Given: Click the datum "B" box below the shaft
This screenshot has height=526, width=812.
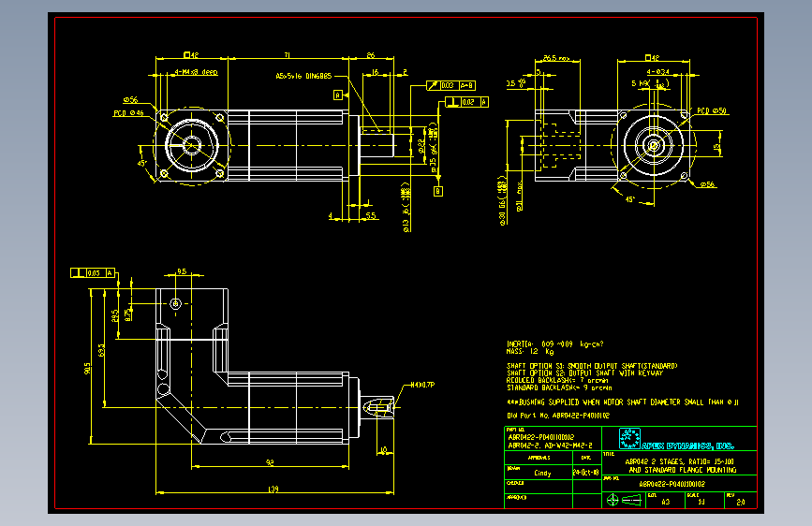Looking at the screenshot, I should [438, 192].
